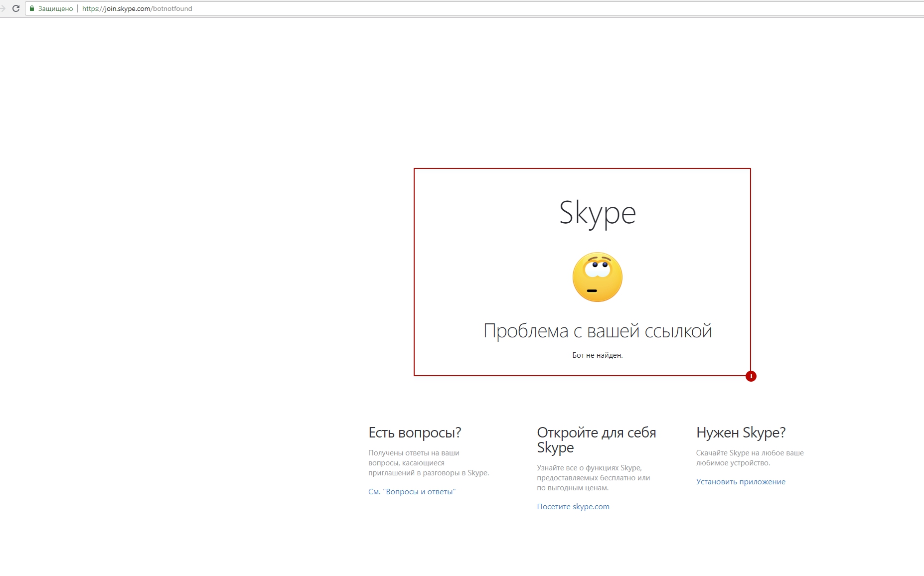Viewport: 924px width, 576px height.
Task: Click the Skype logo heading
Action: pos(597,213)
